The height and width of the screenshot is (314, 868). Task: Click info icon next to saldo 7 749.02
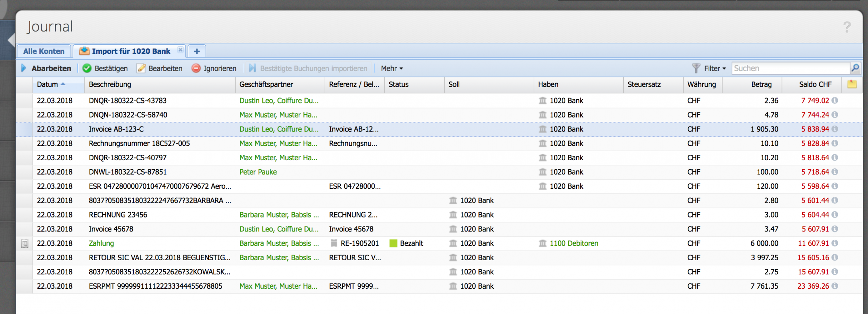pyautogui.click(x=835, y=101)
